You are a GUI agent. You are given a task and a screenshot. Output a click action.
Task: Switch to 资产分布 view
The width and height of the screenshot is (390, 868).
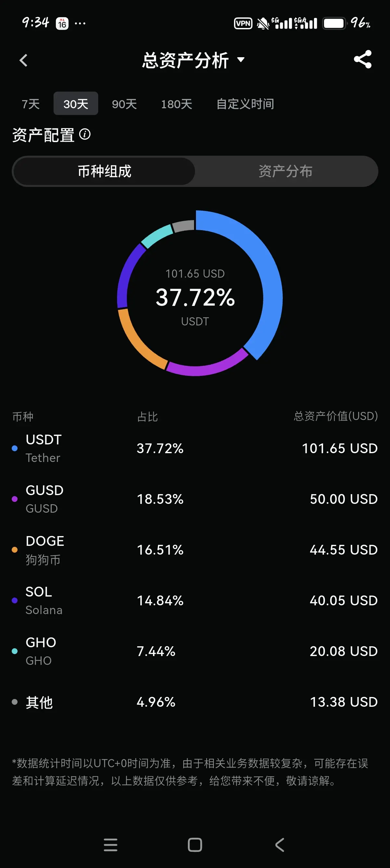[x=286, y=171]
